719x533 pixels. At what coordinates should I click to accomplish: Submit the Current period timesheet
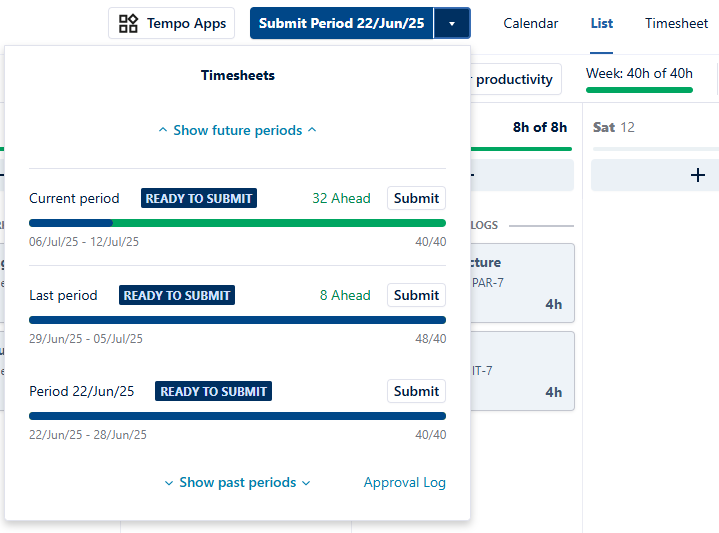[x=416, y=198]
